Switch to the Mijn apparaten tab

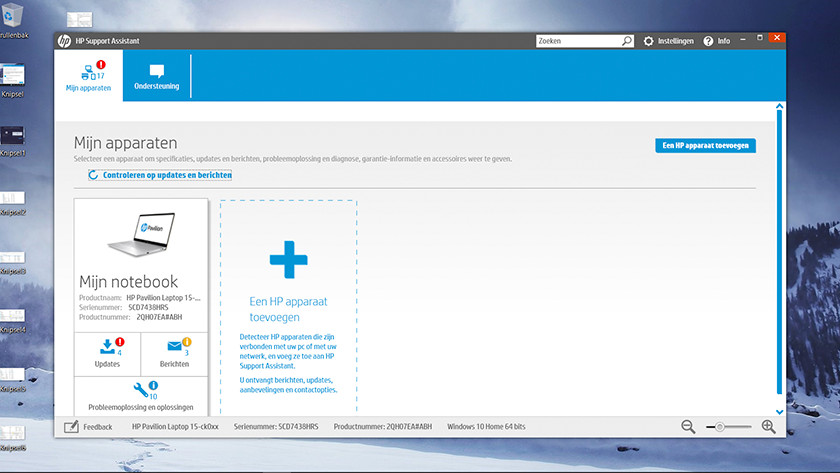(x=88, y=76)
